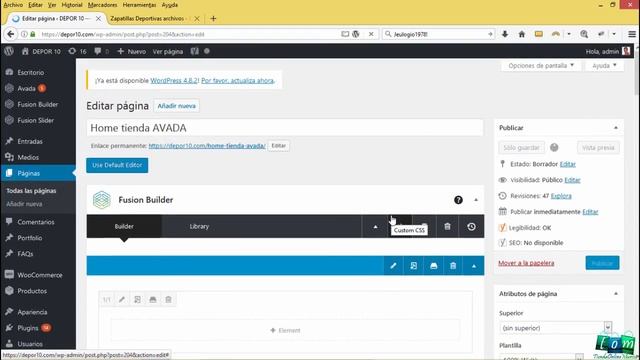
Task: Delete the column via its trash icon
Action: point(168,300)
